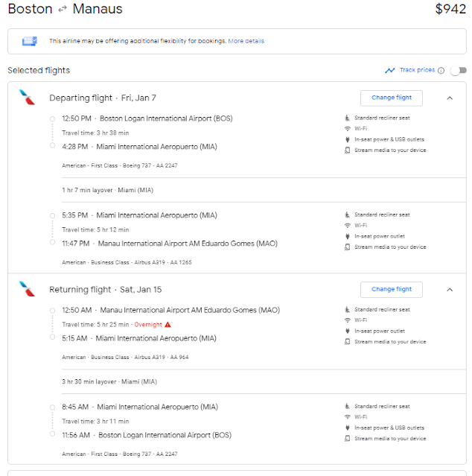Click the seat icon for flight AA 1265
472x476 pixels.
point(348,215)
